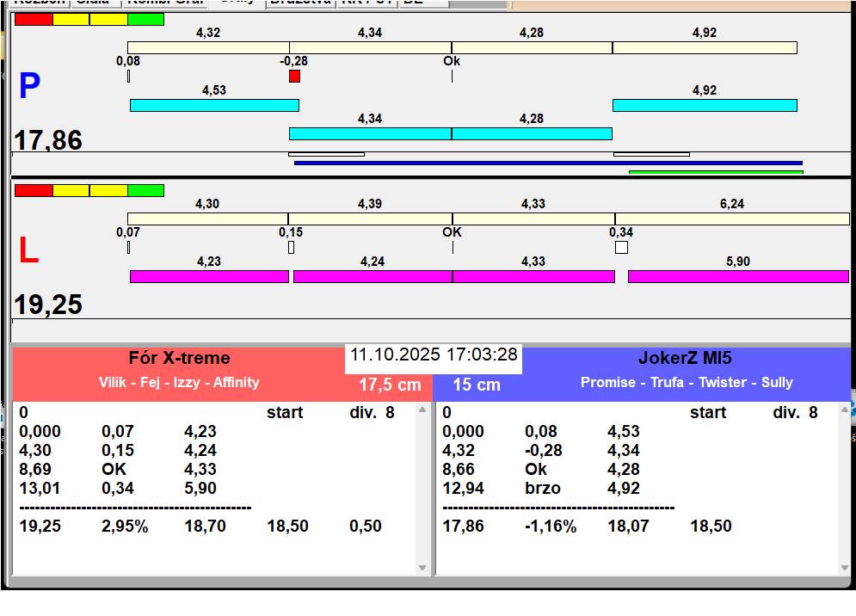Viewport: 856px width, 616px height.
Task: Click lane P yellow light beside the green light
Action: pyautogui.click(x=108, y=19)
